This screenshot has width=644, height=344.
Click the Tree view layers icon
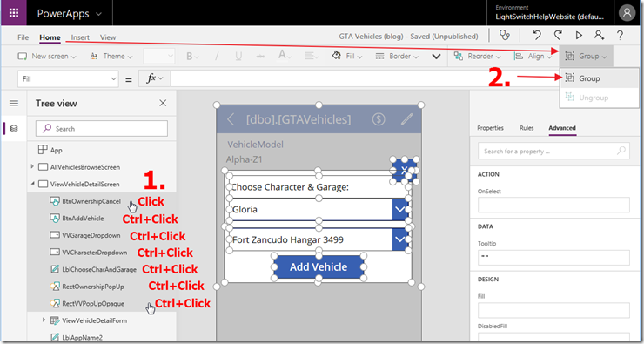coord(14,129)
